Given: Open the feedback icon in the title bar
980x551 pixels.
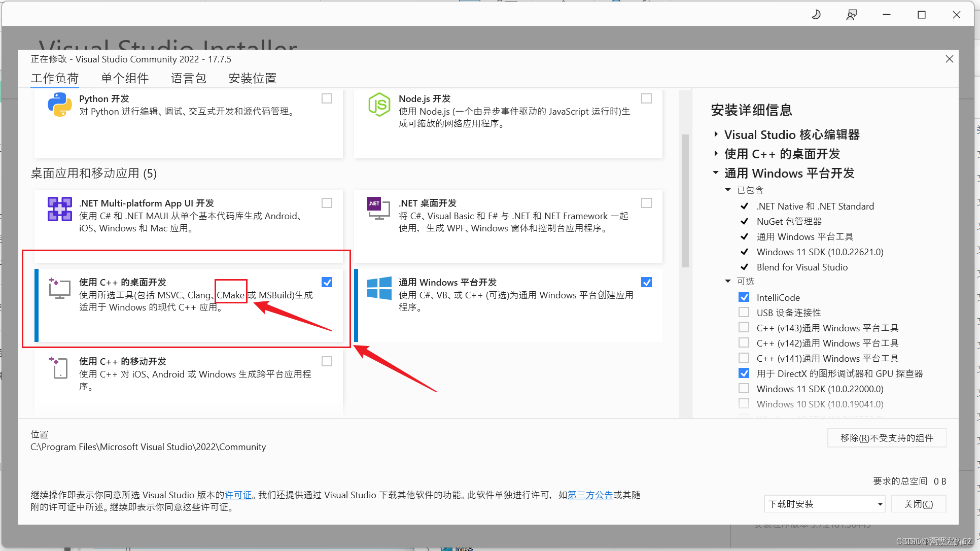Looking at the screenshot, I should [851, 14].
